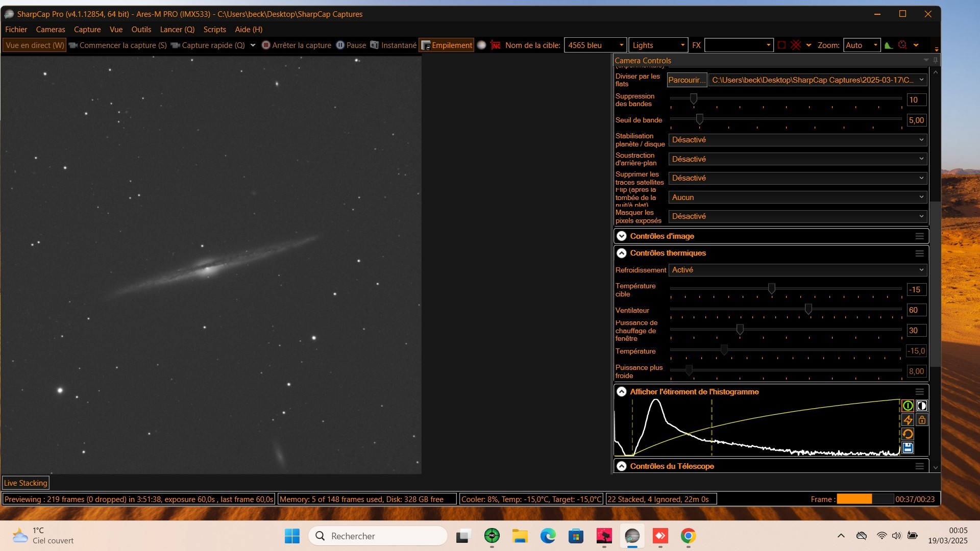
Task: Toggle the Empilement live stacking button
Action: (x=447, y=45)
